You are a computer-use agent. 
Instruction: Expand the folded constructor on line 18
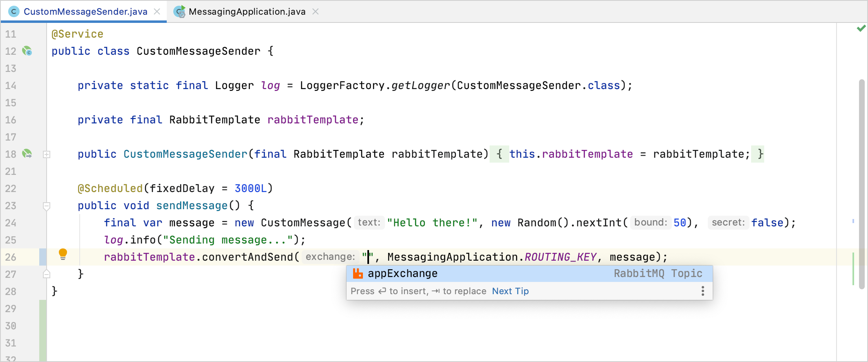pos(47,154)
